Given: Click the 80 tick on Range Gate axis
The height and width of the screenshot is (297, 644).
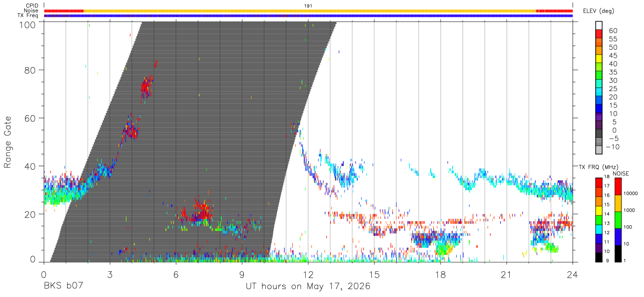Looking at the screenshot, I should [30, 70].
